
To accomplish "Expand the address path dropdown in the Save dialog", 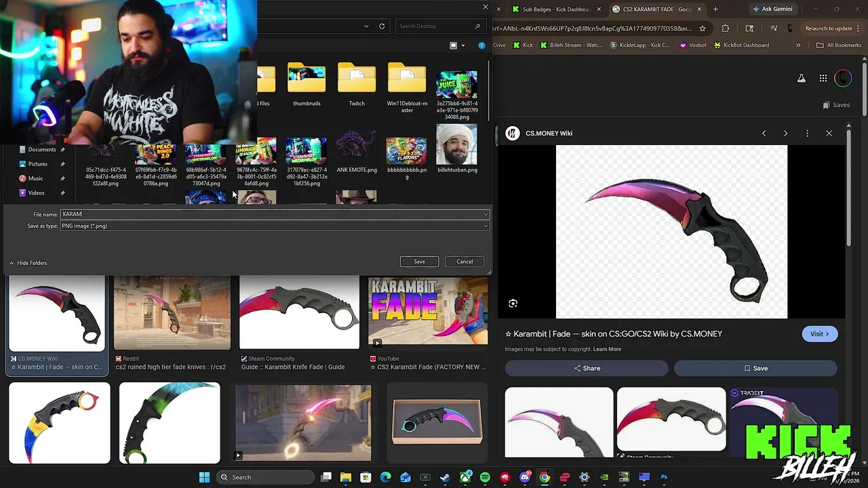I will [x=366, y=26].
